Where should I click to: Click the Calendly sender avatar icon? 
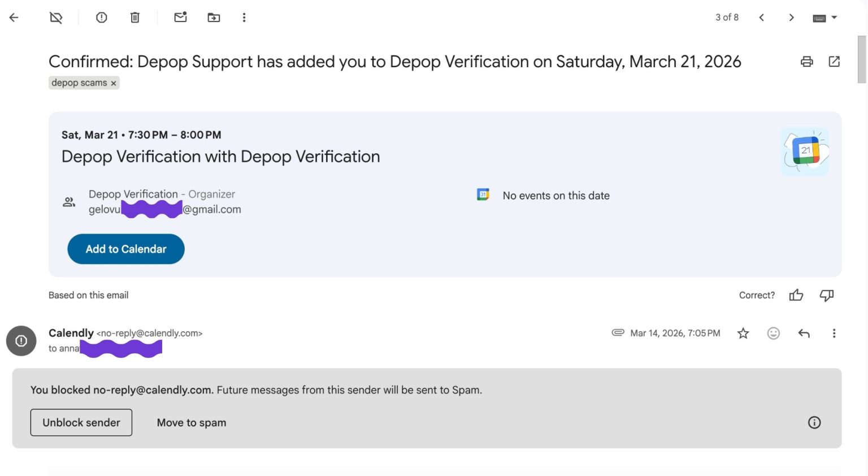coord(21,341)
